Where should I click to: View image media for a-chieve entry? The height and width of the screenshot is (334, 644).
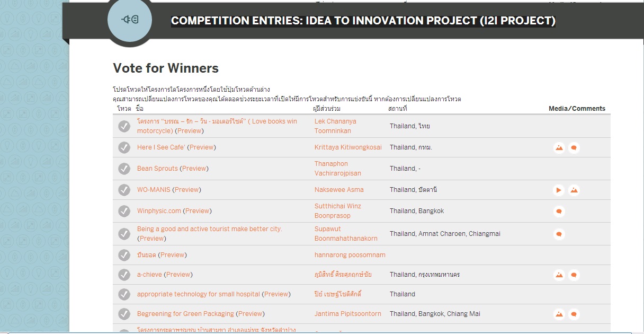559,275
